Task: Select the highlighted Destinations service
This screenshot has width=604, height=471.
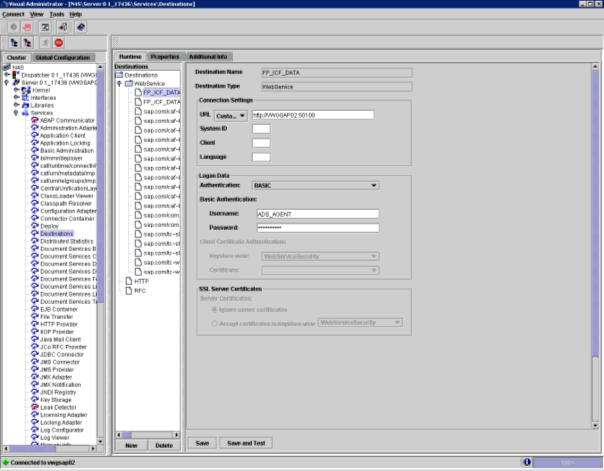Action: click(x=56, y=234)
